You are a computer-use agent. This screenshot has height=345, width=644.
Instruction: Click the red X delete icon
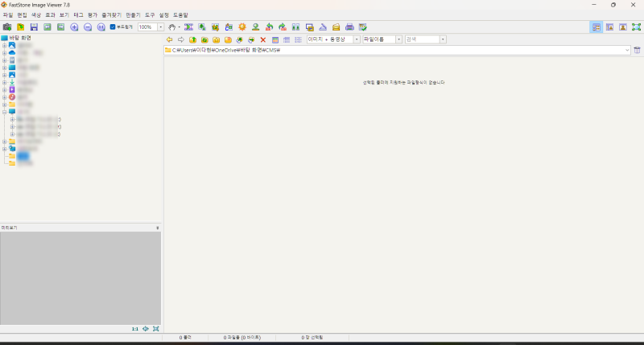(263, 39)
